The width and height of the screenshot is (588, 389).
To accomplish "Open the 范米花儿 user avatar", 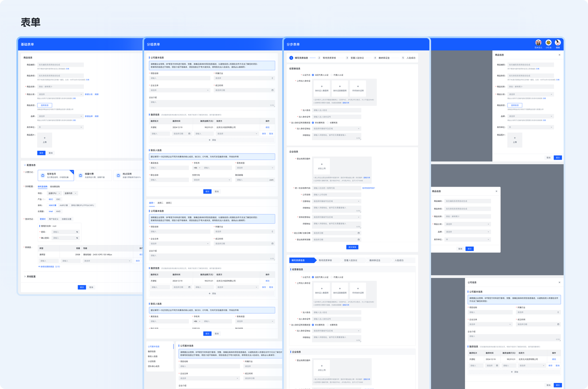I will [538, 43].
